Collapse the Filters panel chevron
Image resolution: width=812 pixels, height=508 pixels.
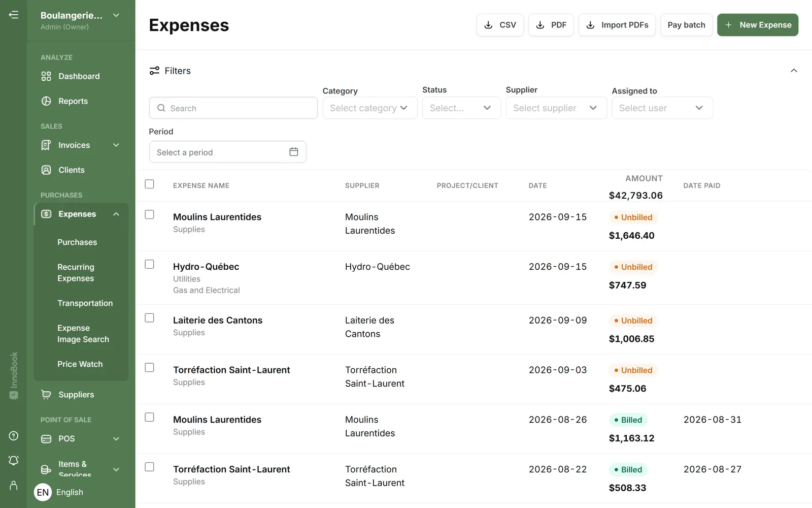click(794, 71)
